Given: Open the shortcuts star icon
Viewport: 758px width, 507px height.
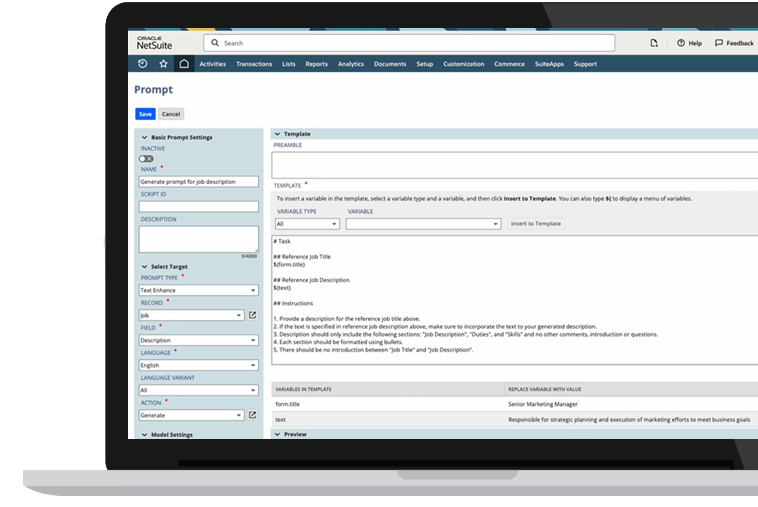Looking at the screenshot, I should pyautogui.click(x=163, y=64).
